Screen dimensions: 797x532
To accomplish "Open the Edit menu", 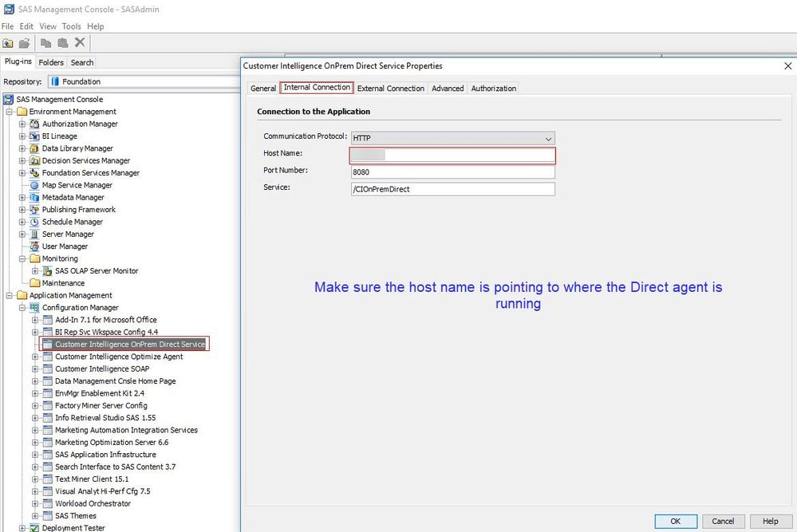I will [26, 26].
